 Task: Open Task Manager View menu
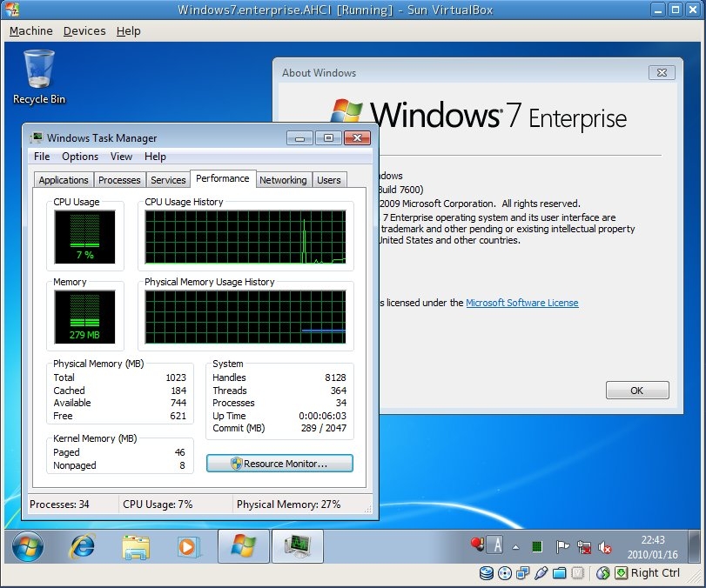pos(122,157)
